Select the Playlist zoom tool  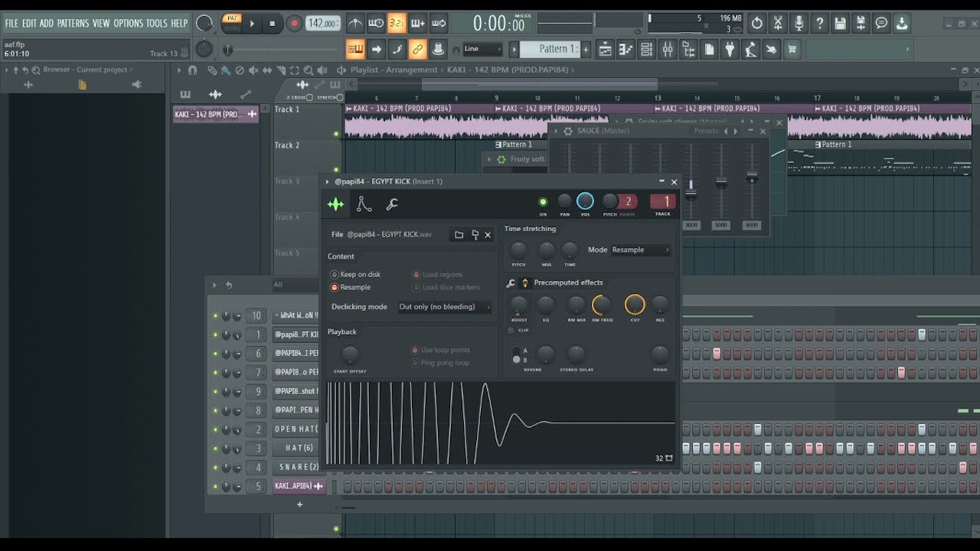click(309, 70)
